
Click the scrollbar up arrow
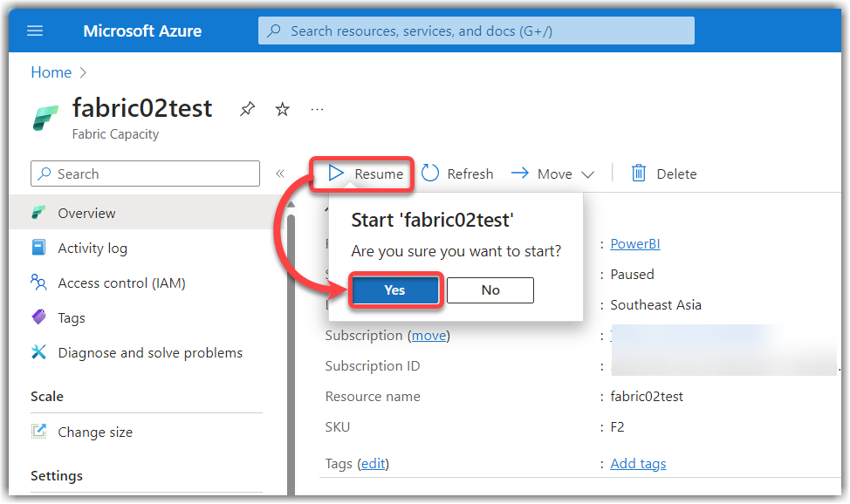pyautogui.click(x=291, y=205)
